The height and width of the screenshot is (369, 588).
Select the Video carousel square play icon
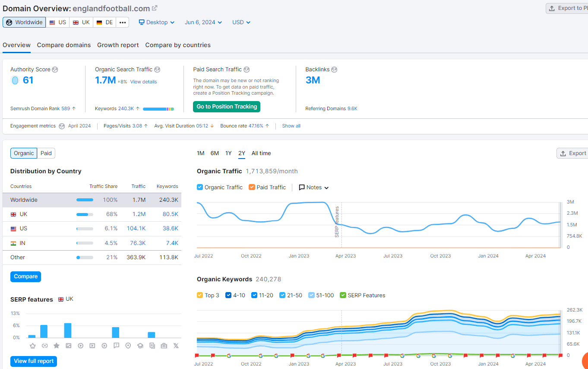[92, 346]
